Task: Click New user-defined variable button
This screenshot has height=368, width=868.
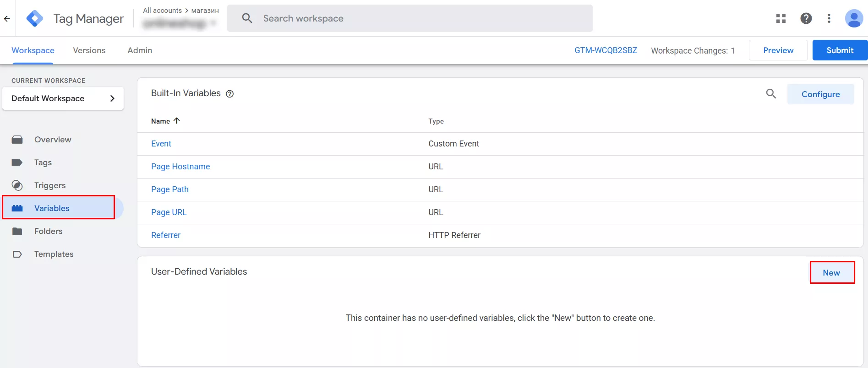Action: 831,273
